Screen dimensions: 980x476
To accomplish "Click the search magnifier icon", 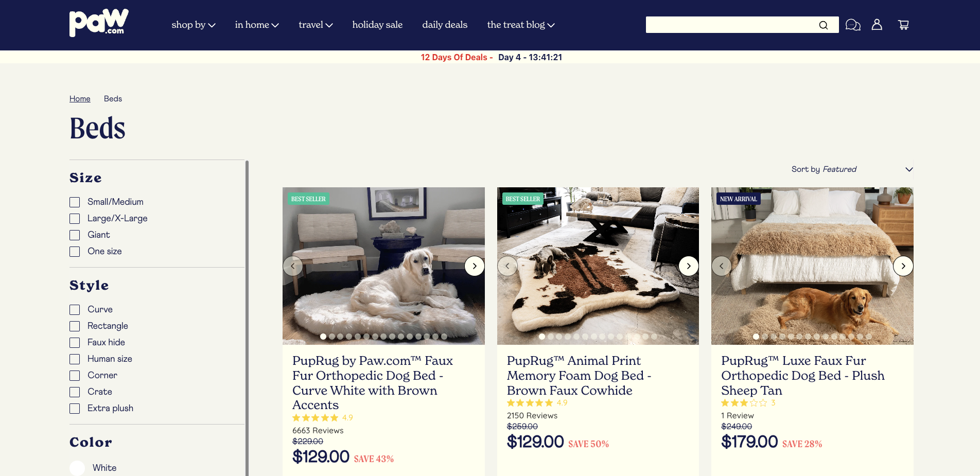I will [824, 25].
